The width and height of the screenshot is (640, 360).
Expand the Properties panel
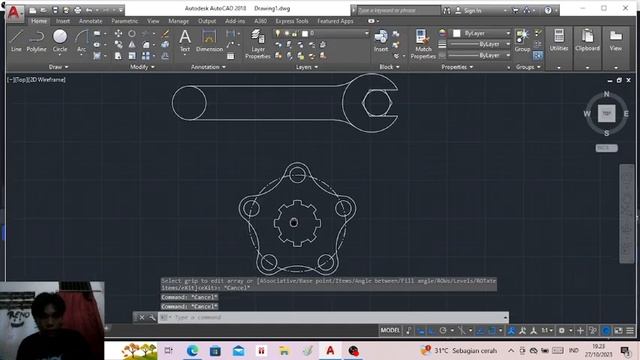[457, 67]
